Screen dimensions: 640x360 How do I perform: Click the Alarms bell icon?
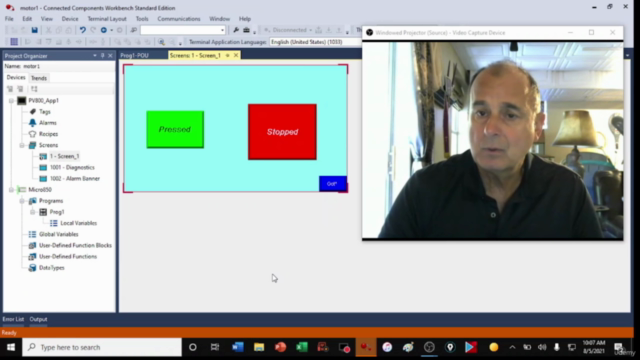click(x=33, y=122)
